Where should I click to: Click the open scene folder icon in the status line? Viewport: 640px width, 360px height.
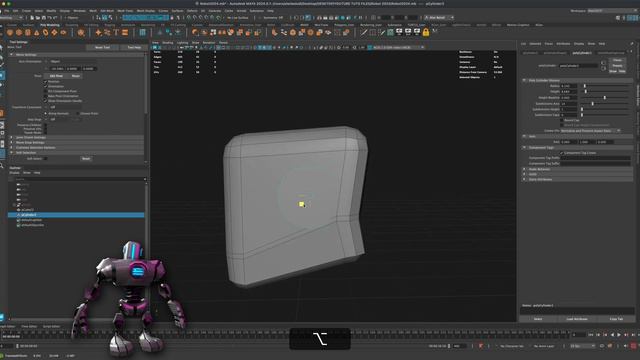[38, 18]
